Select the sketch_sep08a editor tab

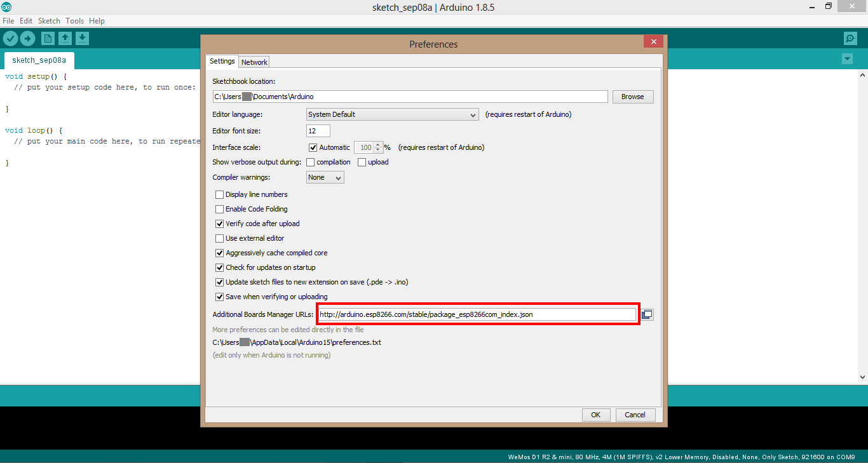pos(39,60)
